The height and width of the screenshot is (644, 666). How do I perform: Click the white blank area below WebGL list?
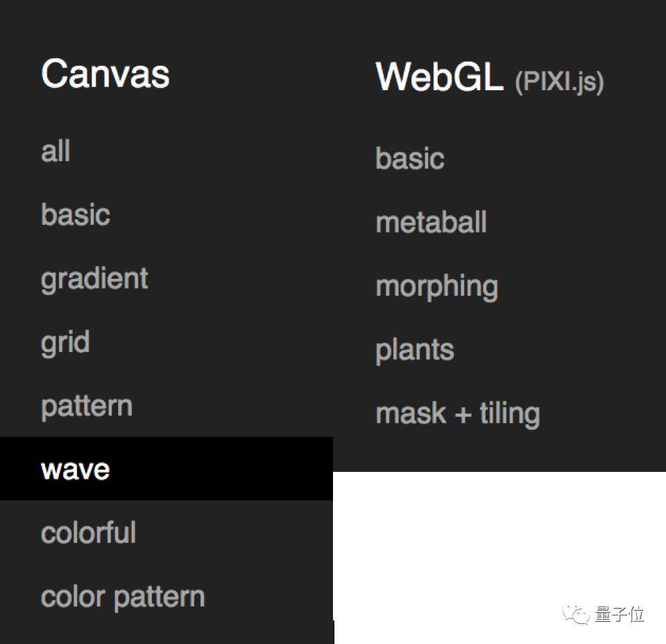pos(486,541)
